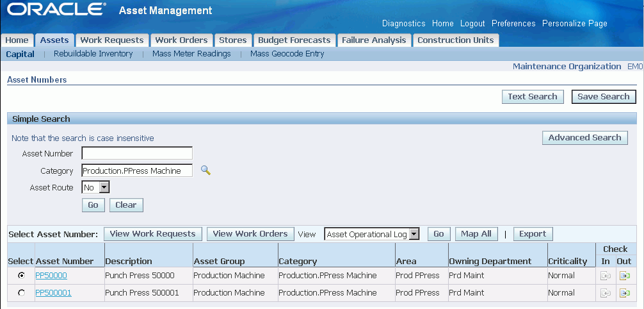Open the Asset Operational Log view dropdown
644x309 pixels.
coord(372,234)
